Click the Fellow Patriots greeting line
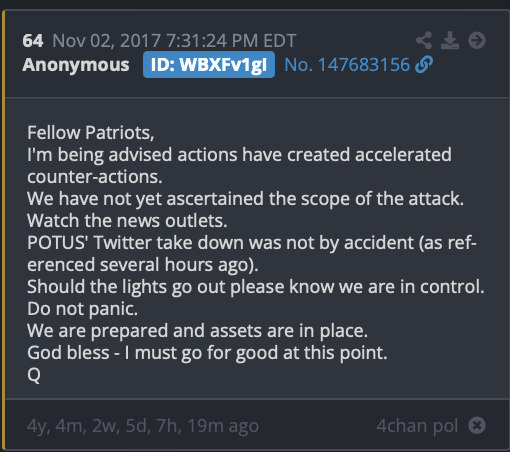510x452 pixels. 91,133
